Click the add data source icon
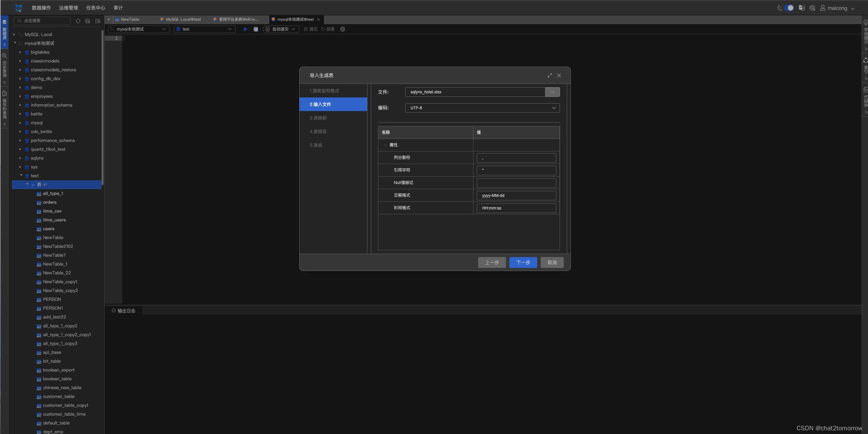868x434 pixels. [88, 21]
